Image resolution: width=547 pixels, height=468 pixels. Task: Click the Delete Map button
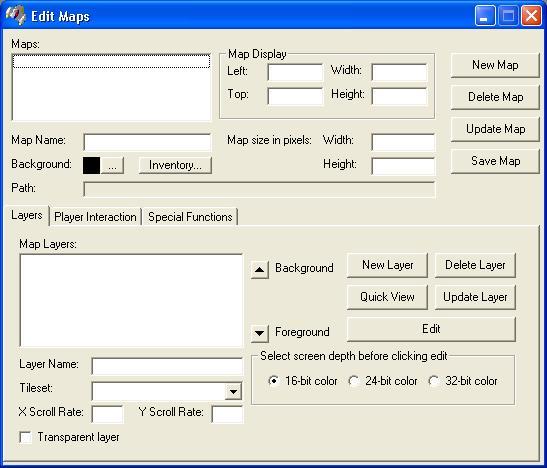click(x=495, y=97)
